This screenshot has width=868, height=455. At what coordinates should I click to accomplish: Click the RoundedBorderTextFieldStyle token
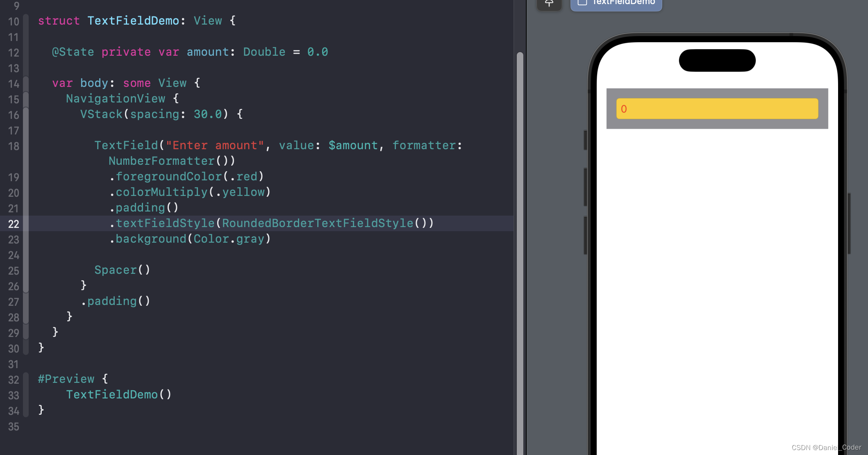pyautogui.click(x=318, y=223)
